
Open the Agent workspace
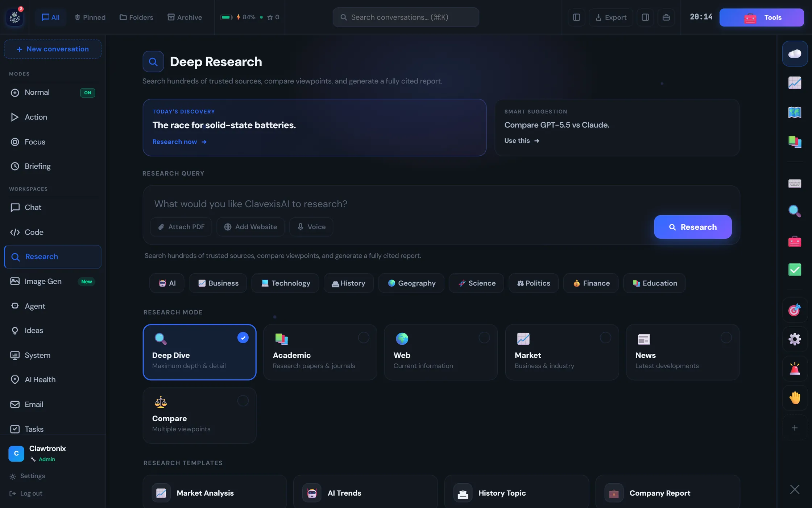[x=53, y=306]
